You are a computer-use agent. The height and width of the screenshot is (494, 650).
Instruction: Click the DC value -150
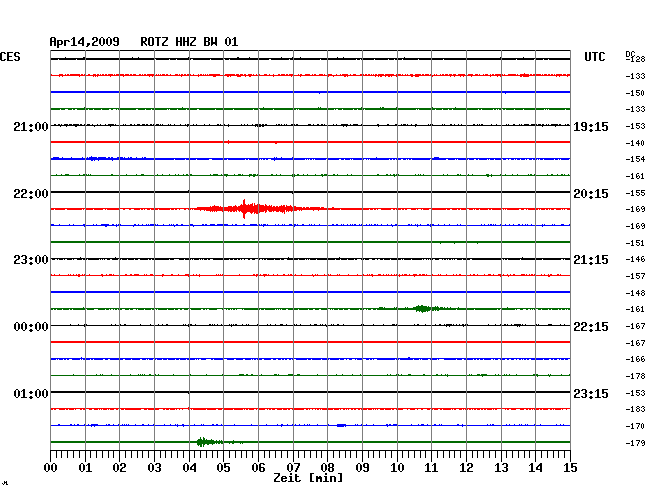point(635,93)
